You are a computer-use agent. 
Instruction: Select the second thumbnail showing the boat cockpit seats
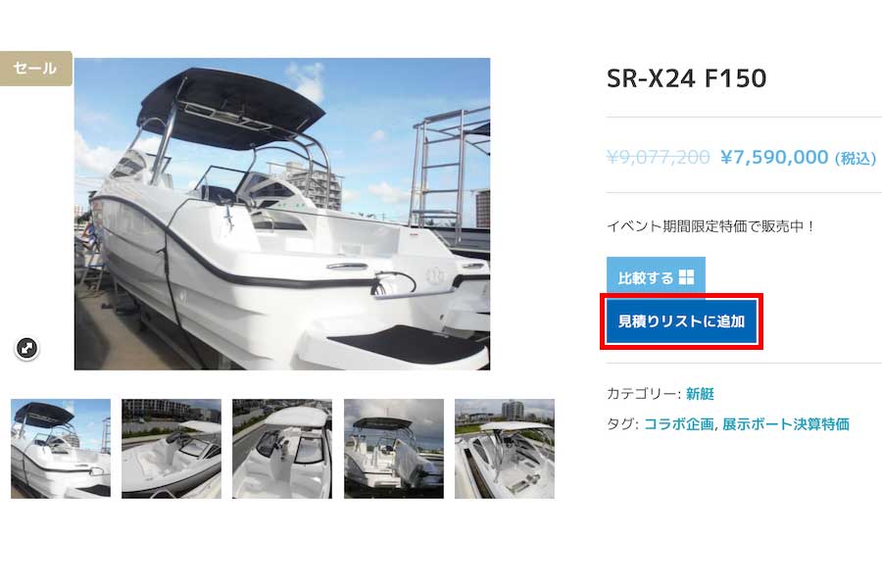point(171,449)
